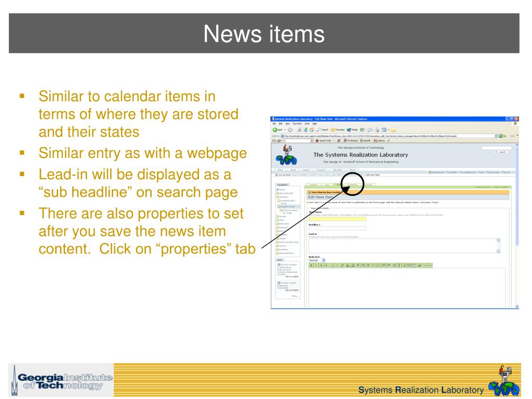
Task: Click the Google toolbar search input
Action: coord(298,140)
